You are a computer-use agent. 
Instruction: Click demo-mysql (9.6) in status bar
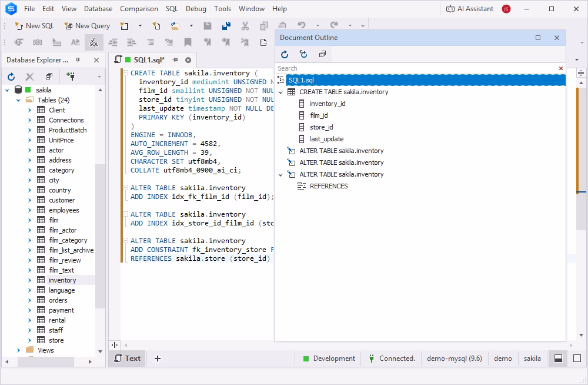click(454, 359)
